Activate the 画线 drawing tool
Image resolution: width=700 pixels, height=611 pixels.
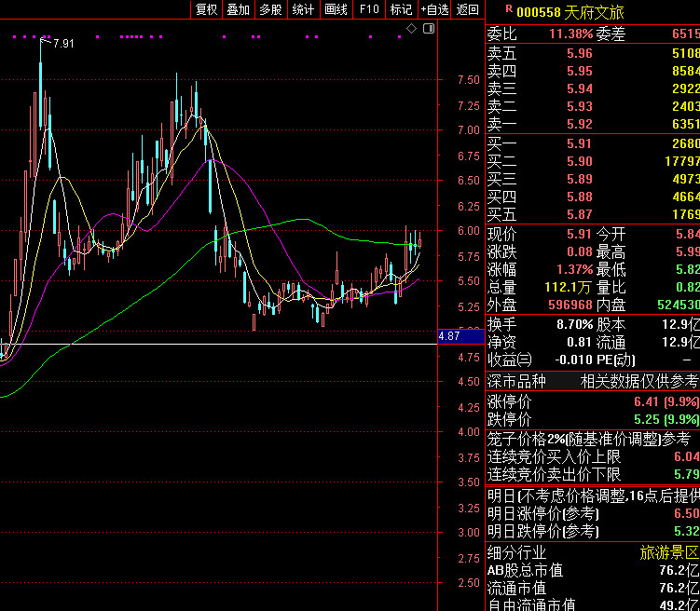tap(336, 9)
